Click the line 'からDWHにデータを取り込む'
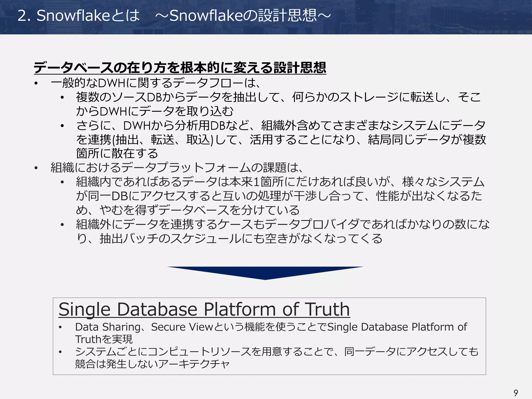This screenshot has width=532, height=399. coord(155,111)
